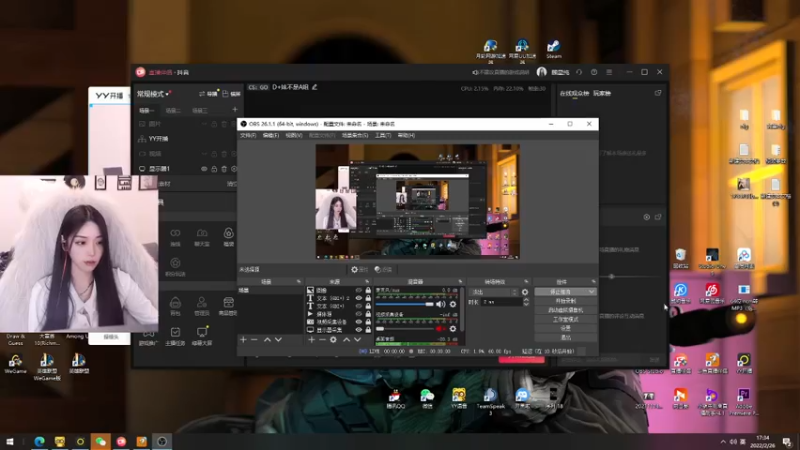
Task: Toggle lock on display capture source
Action: (368, 330)
